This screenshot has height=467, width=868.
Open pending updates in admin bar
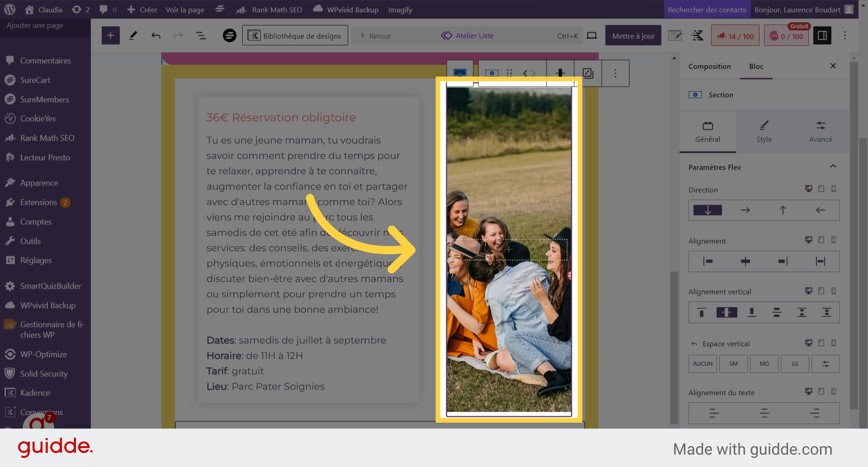pos(81,10)
